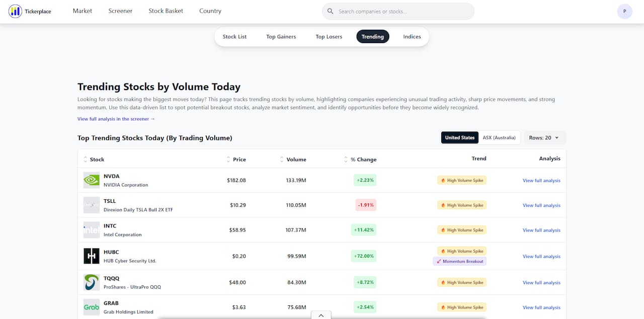The height and width of the screenshot is (319, 644).
Task: Click the Intel stock logo
Action: [x=92, y=230]
